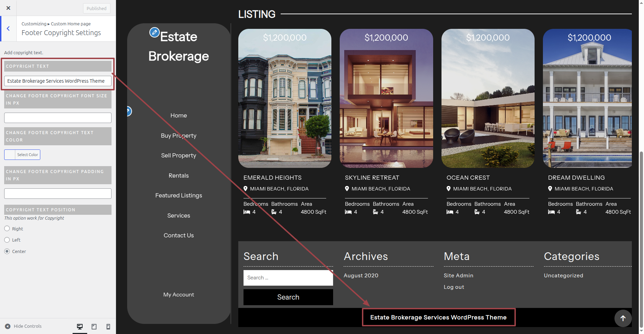Hide Controls via the collapse icon
Image resolution: width=644 pixels, height=334 pixels.
(8, 326)
